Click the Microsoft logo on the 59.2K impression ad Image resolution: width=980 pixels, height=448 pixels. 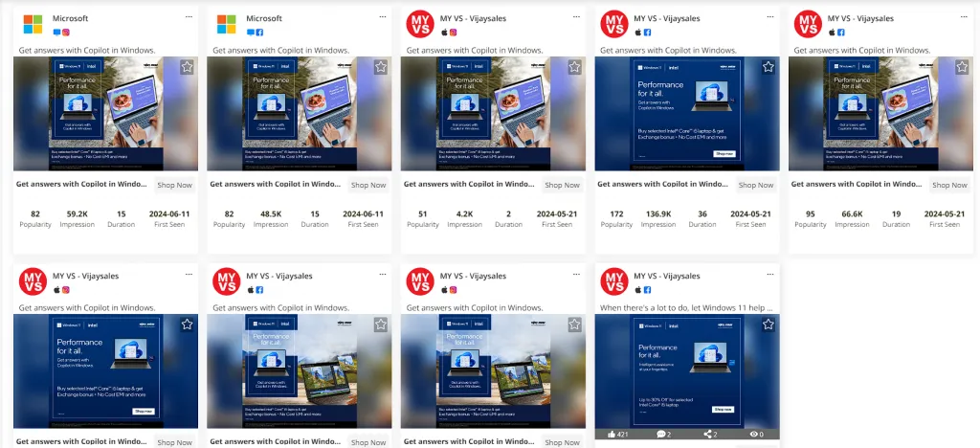pos(33,24)
